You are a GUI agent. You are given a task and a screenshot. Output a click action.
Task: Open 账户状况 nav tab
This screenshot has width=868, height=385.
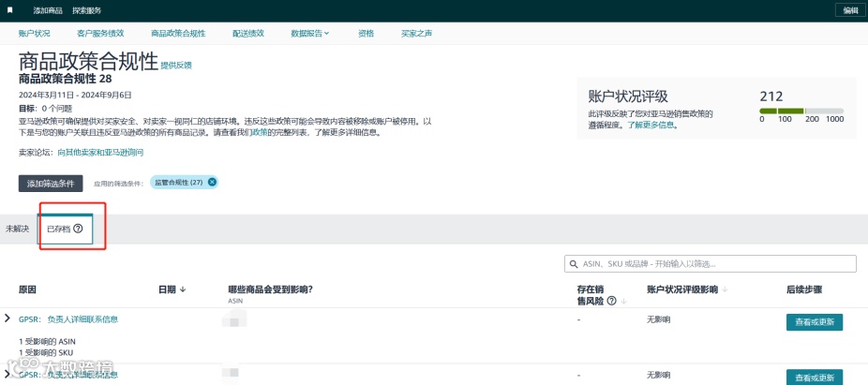coord(35,34)
